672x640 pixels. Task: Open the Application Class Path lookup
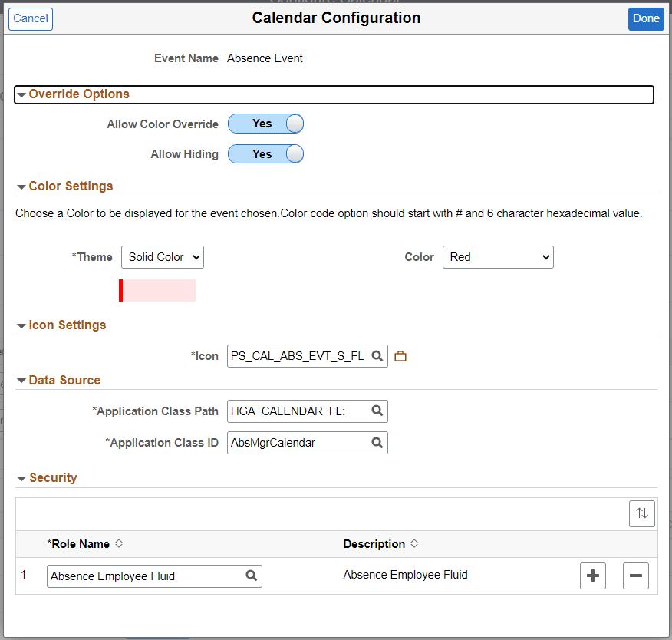click(x=377, y=411)
